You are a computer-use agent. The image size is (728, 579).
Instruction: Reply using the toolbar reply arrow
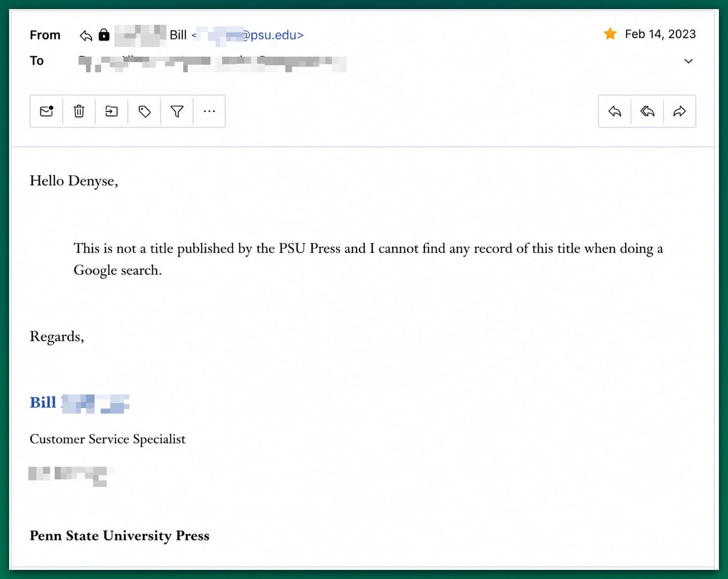click(x=615, y=111)
